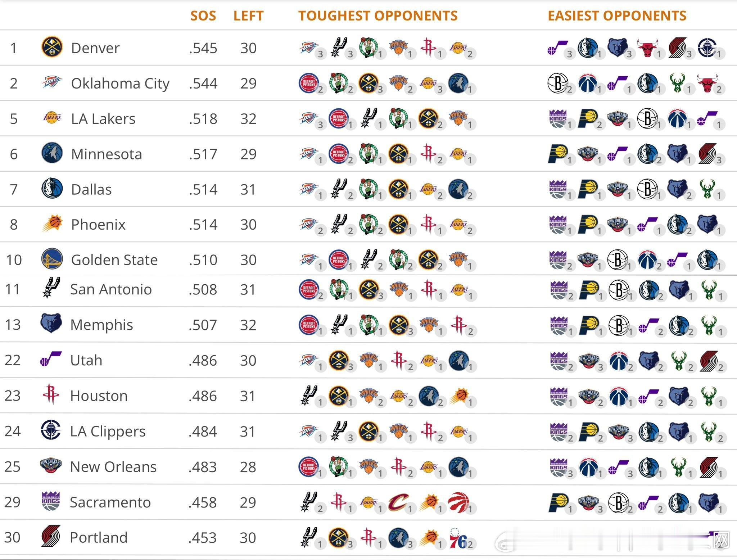Select the TOUGHEST OPPONENTS header
The height and width of the screenshot is (560, 737).
[378, 16]
